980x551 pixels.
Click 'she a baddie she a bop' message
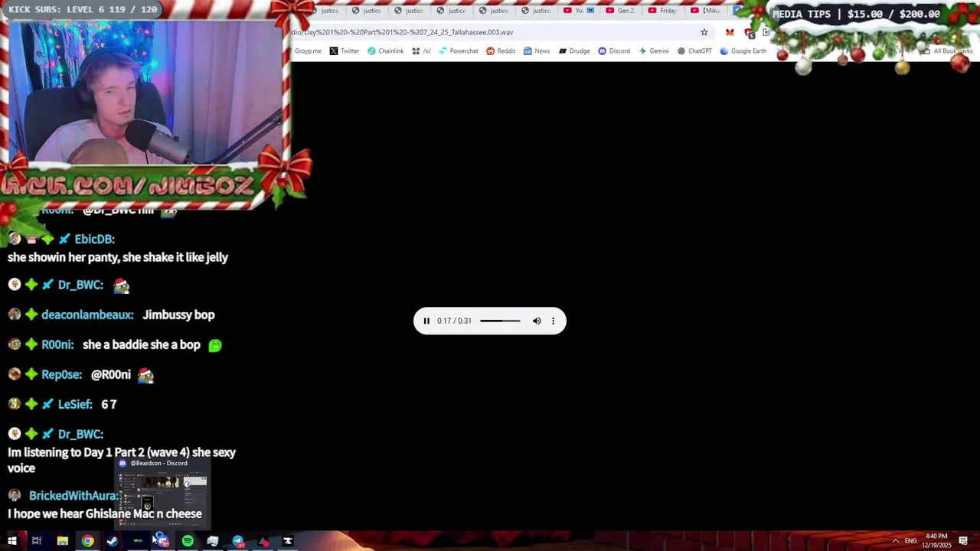coord(142,344)
